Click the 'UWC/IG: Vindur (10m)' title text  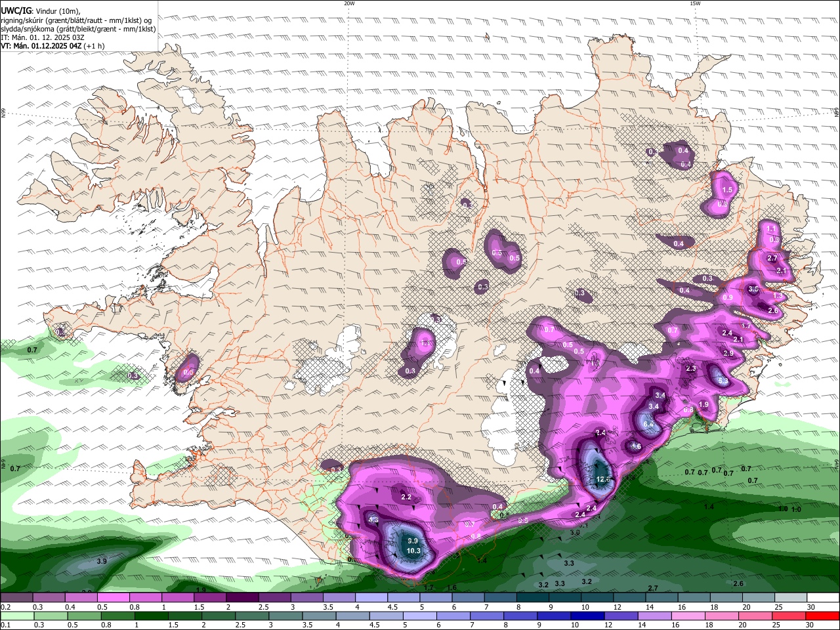(x=40, y=10)
